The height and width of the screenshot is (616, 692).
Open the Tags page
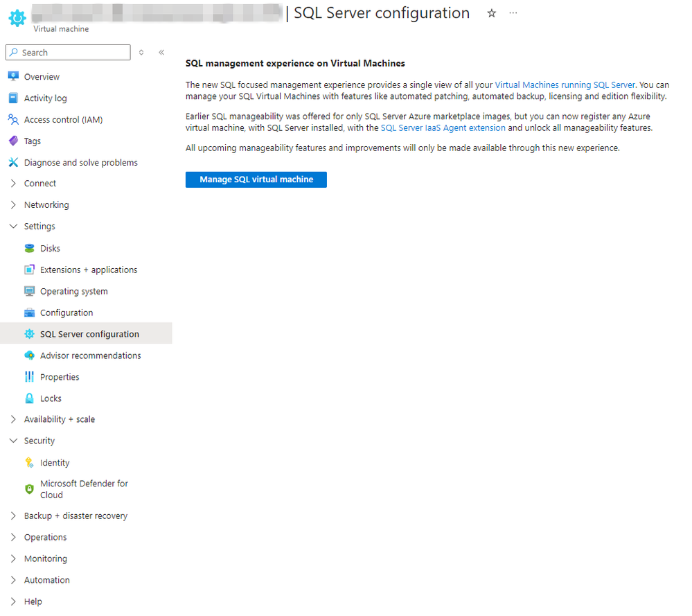[x=33, y=141]
